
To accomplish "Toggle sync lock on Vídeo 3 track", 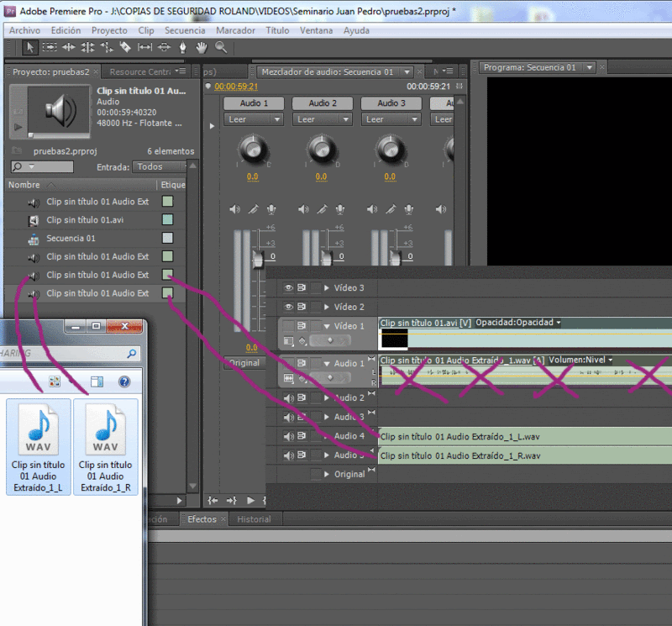I will tap(302, 287).
